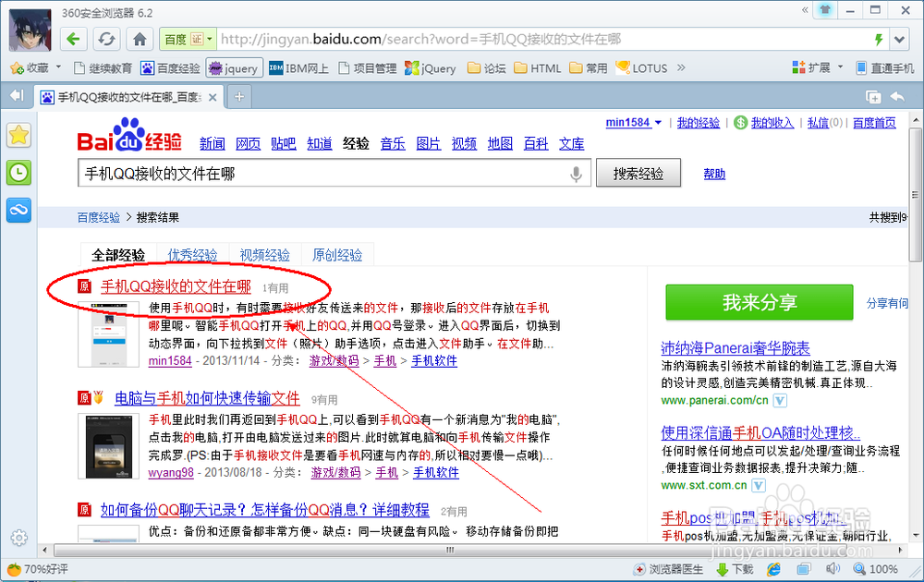
Task: Click the 100% zoom level control
Action: click(x=876, y=569)
